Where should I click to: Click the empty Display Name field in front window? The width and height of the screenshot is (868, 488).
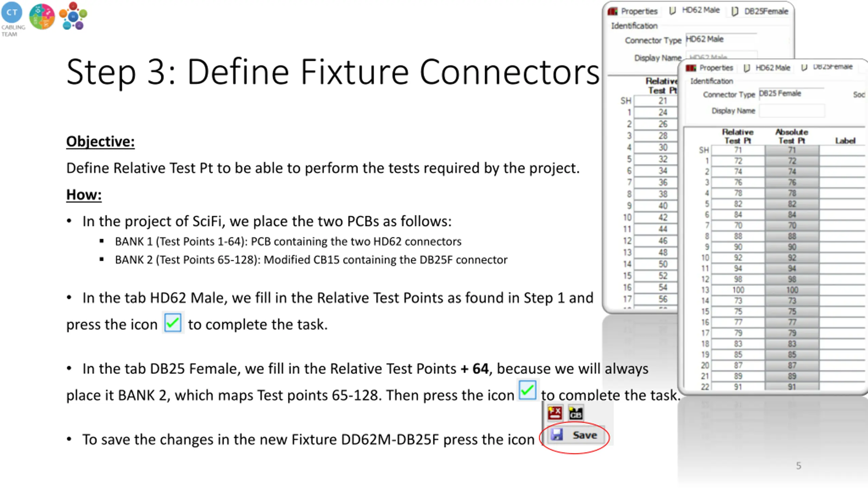[792, 111]
